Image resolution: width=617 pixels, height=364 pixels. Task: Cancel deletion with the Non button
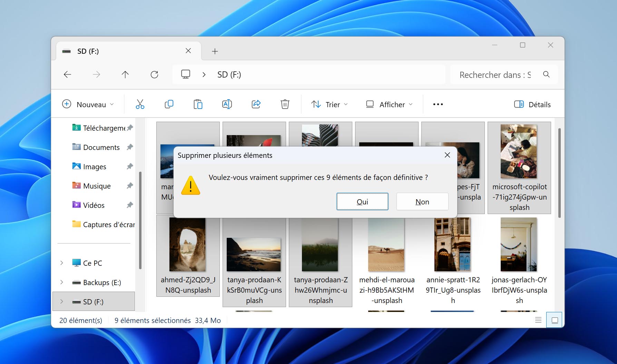click(x=422, y=202)
